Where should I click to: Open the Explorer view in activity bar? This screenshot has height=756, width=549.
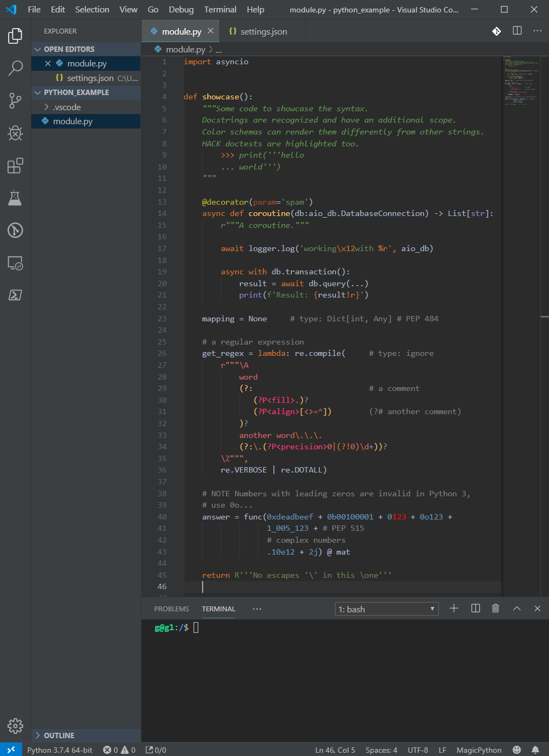point(15,36)
